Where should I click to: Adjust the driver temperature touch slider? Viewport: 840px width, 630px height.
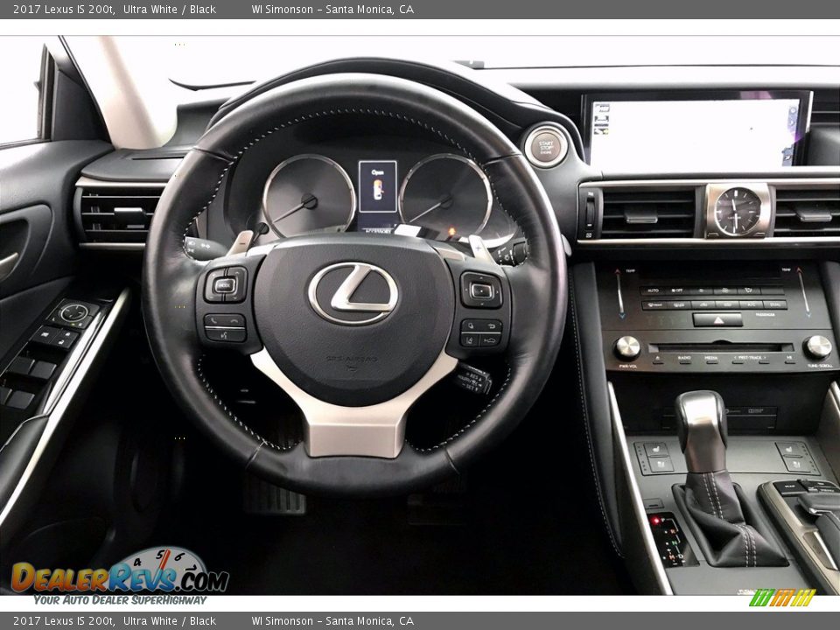(x=619, y=294)
